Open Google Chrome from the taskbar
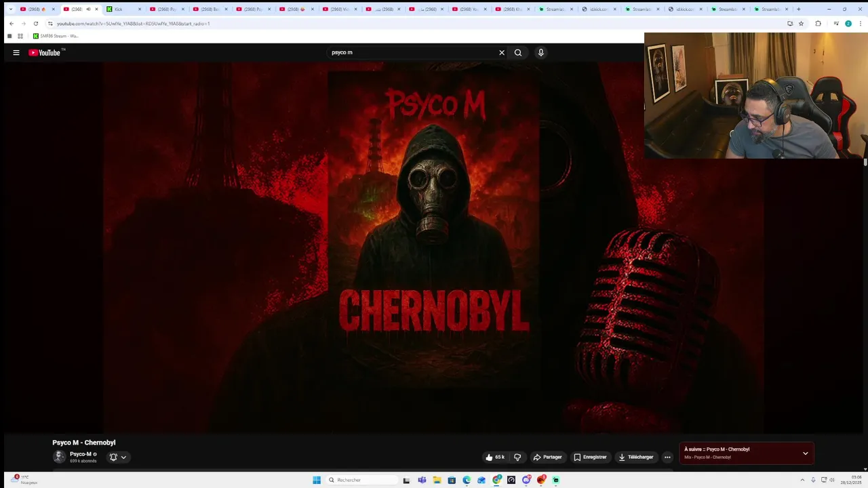 click(496, 480)
